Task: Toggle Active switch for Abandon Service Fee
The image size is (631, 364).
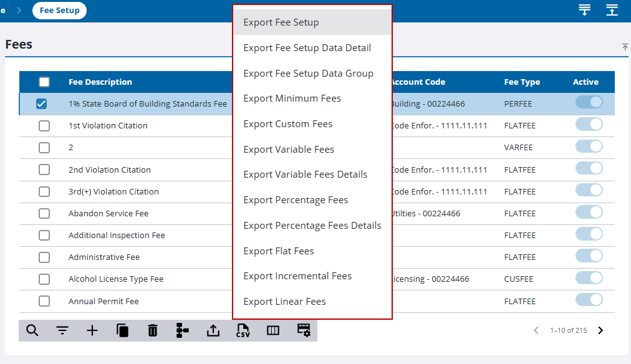Action: [x=589, y=213]
